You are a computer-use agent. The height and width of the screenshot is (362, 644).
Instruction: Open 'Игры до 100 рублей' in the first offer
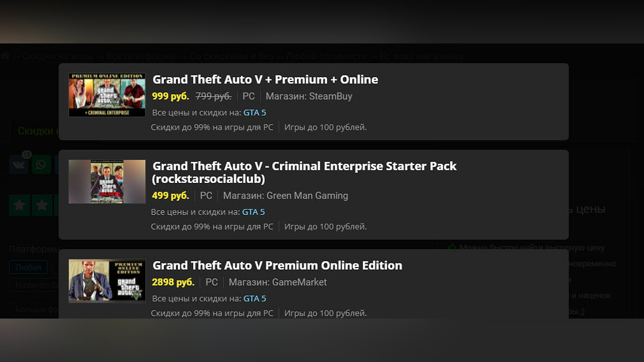click(x=325, y=127)
